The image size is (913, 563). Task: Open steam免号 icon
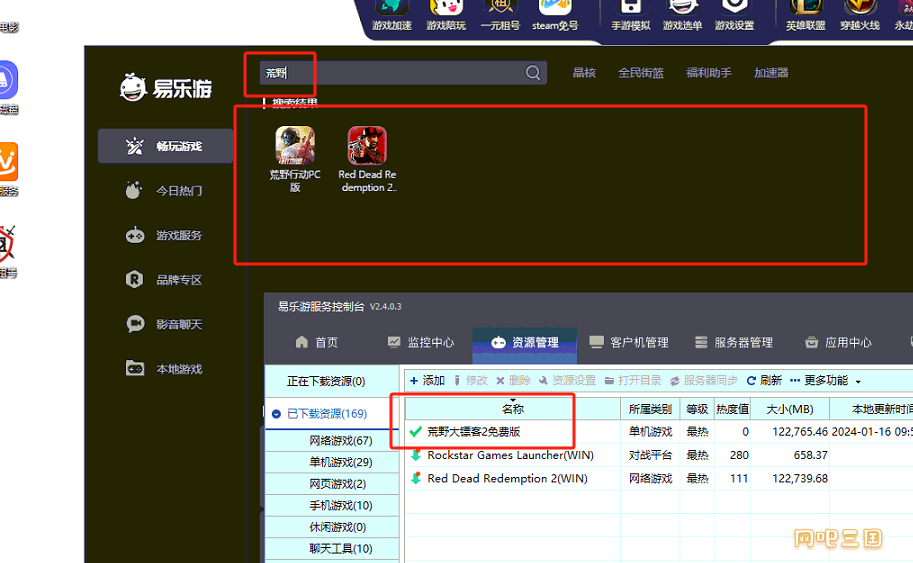(x=555, y=15)
